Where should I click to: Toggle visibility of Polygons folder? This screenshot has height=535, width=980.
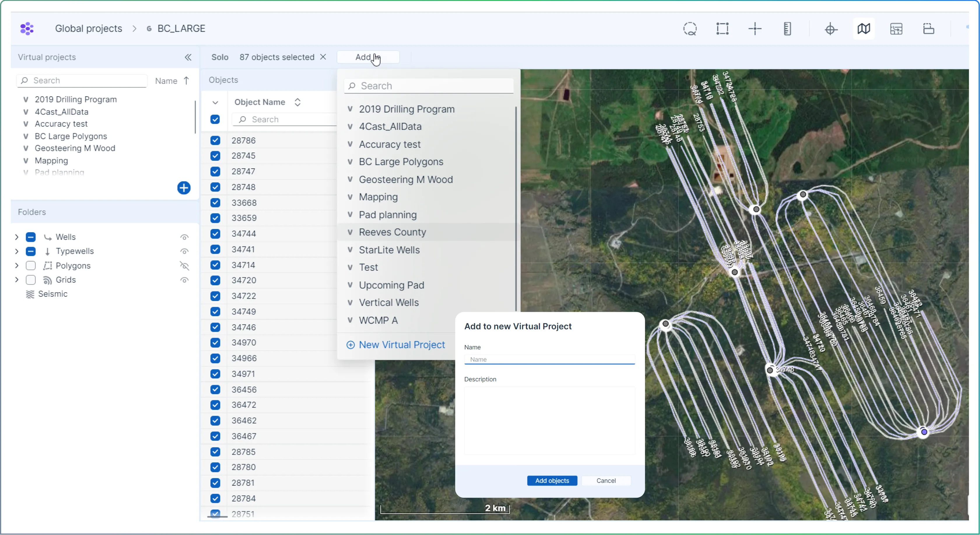[184, 266]
